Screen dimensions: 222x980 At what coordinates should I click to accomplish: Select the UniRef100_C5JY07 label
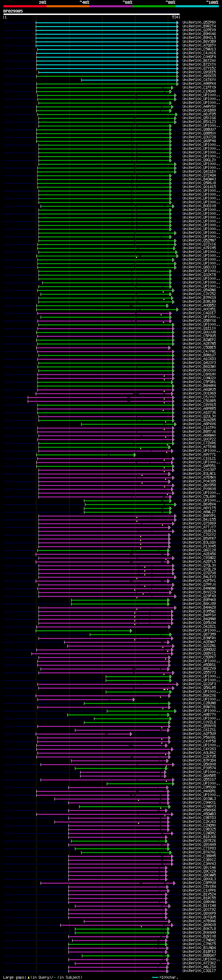tap(199, 397)
